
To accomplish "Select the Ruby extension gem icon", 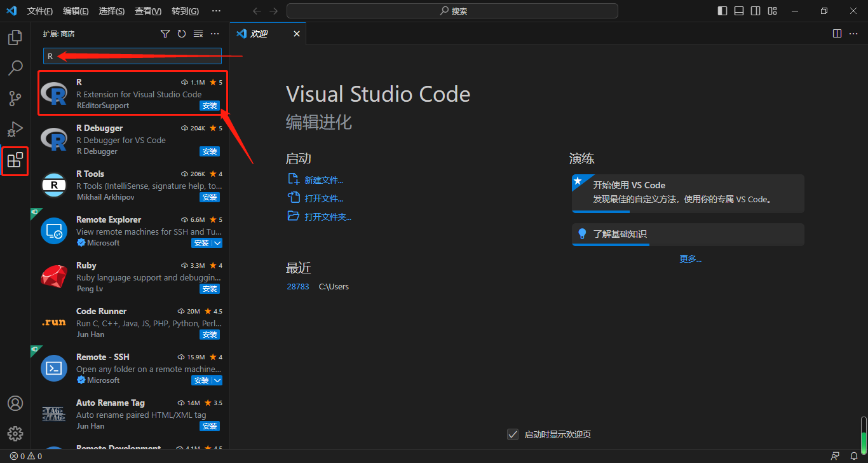I will (54, 277).
